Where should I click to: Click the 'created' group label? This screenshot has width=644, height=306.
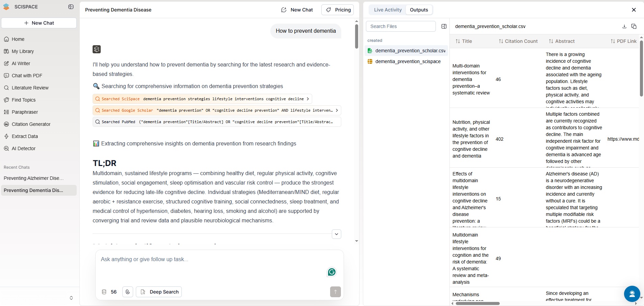pos(375,40)
